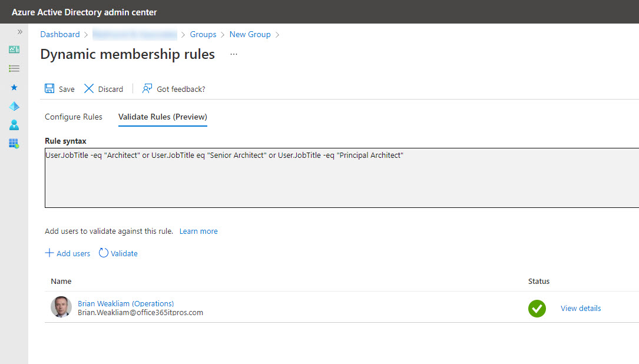Open Got feedback? link
Image resolution: width=639 pixels, height=364 pixels.
(181, 89)
